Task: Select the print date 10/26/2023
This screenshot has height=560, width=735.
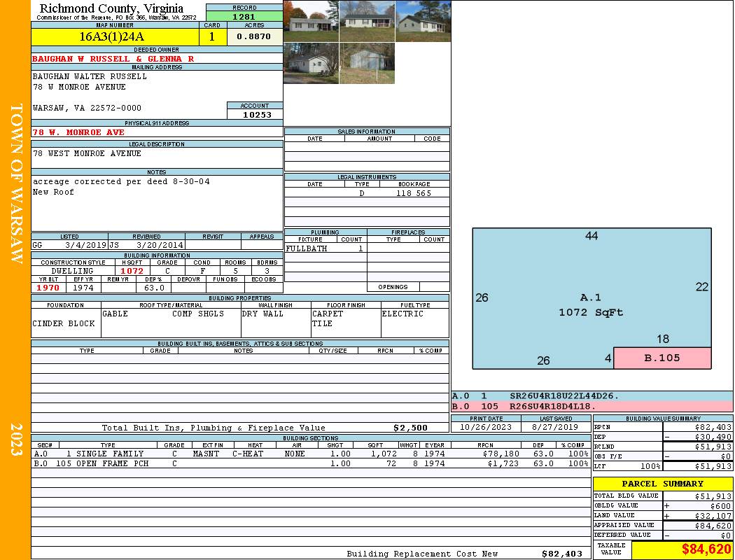Action: [486, 428]
